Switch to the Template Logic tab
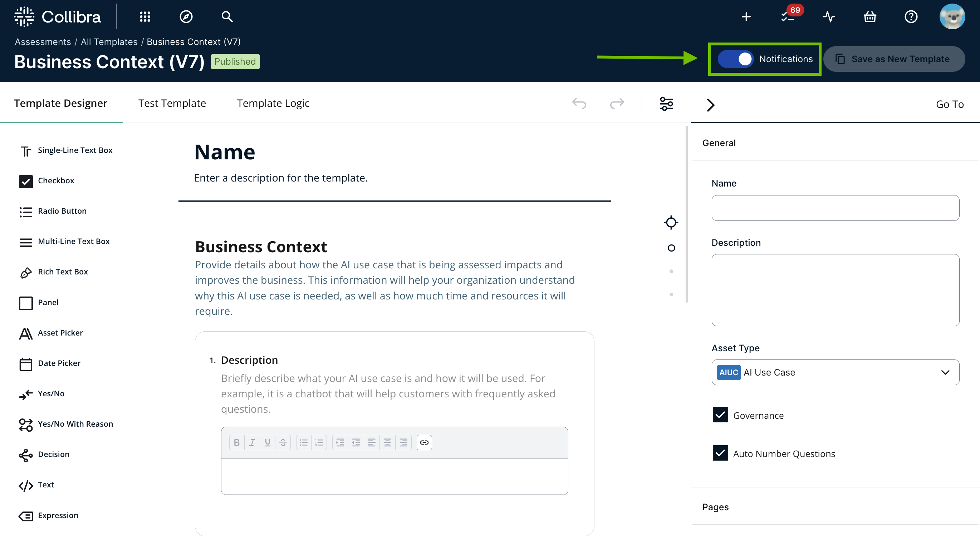The image size is (980, 536). 273,103
